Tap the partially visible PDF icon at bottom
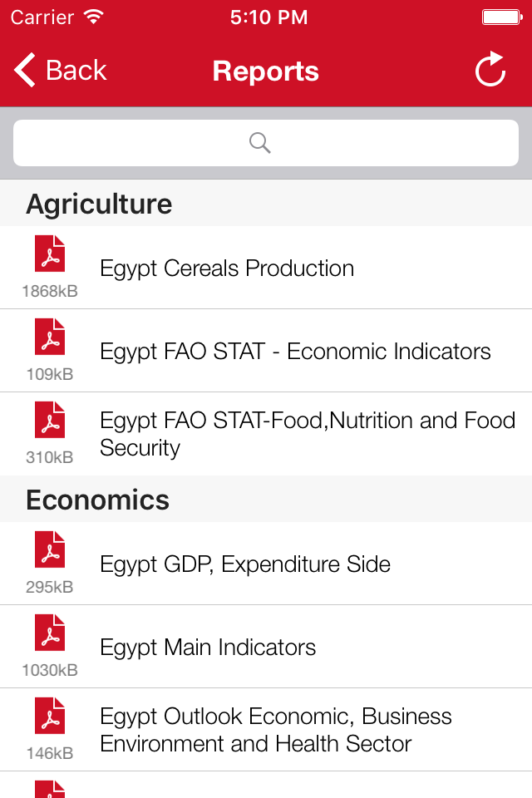 click(49, 791)
